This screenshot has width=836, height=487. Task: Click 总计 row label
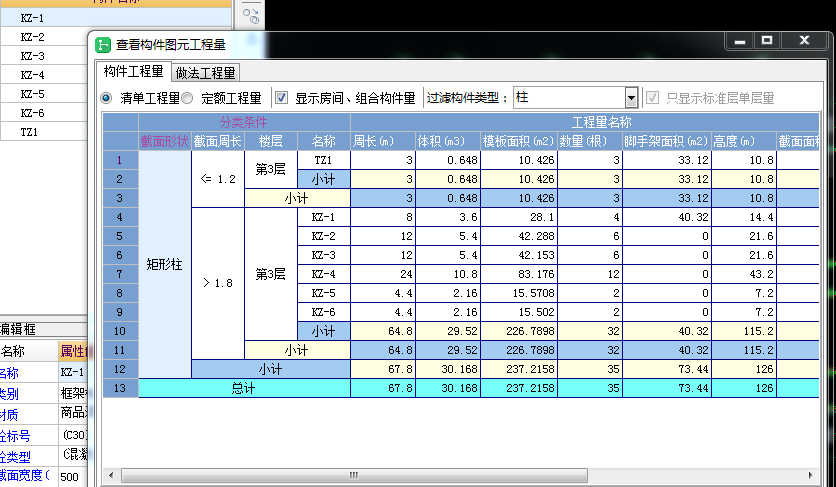tap(244, 388)
